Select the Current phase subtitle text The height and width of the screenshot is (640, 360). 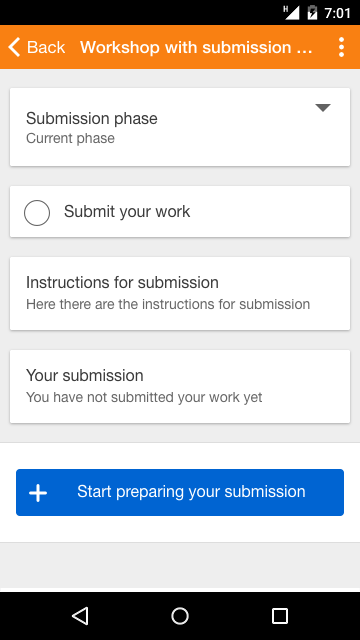[x=70, y=138]
